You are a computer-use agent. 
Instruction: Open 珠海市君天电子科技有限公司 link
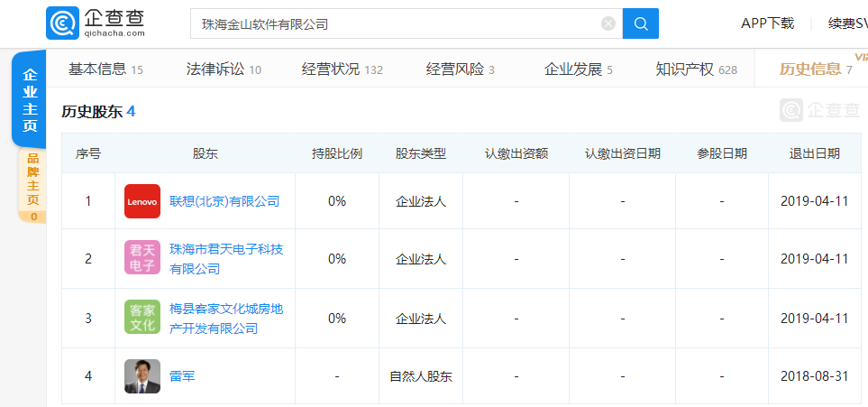coord(226,259)
